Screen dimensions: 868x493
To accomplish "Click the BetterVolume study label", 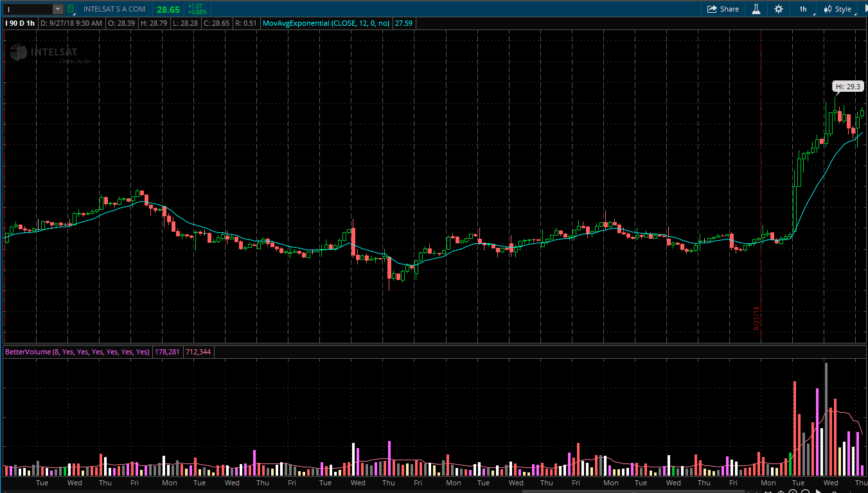I will 77,352.
